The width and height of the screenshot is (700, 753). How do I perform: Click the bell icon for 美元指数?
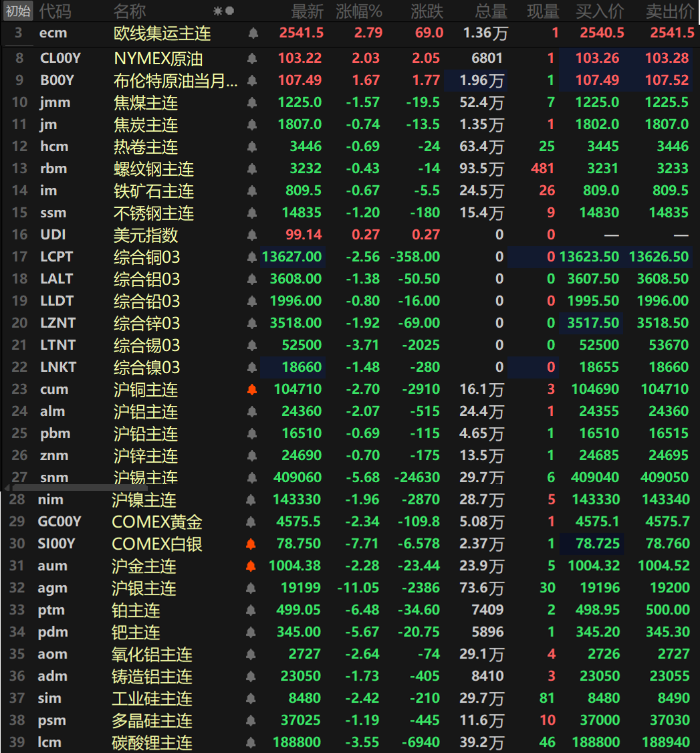251,235
